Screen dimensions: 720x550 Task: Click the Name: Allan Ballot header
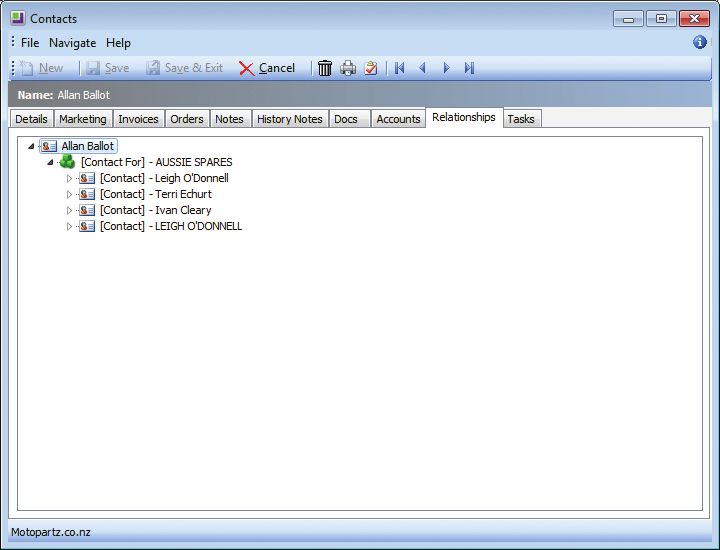point(63,95)
